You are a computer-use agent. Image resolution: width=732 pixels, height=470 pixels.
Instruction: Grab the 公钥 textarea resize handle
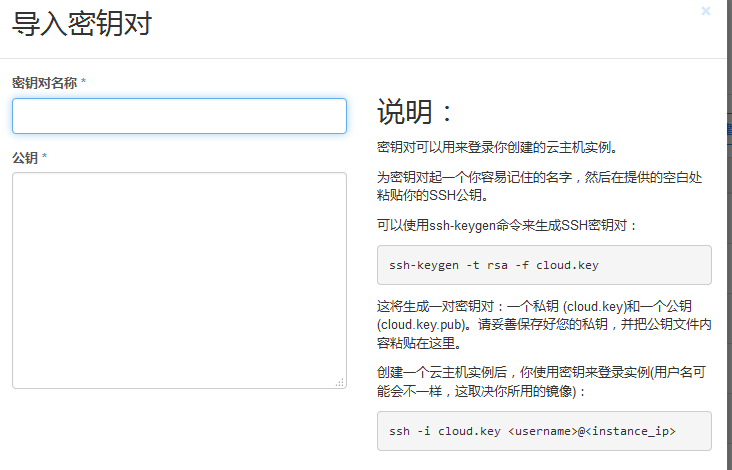point(340,382)
